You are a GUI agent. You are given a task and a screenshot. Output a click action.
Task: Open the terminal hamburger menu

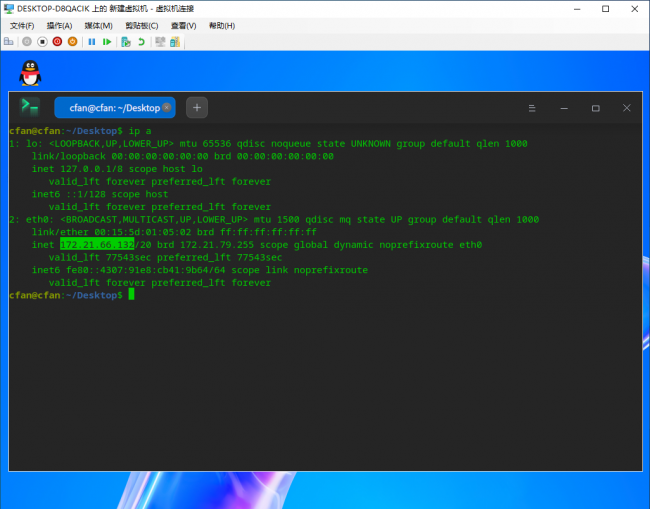532,108
